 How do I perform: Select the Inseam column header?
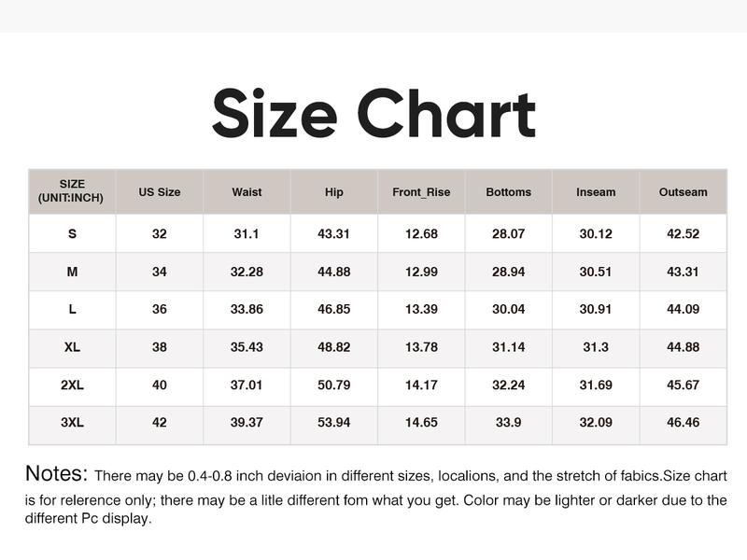pyautogui.click(x=596, y=192)
